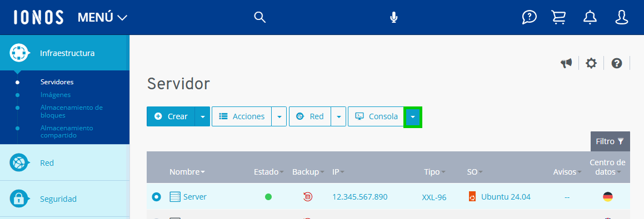Click the IP address 12.345.567.890
Image resolution: width=644 pixels, height=219 pixels.
(360, 197)
